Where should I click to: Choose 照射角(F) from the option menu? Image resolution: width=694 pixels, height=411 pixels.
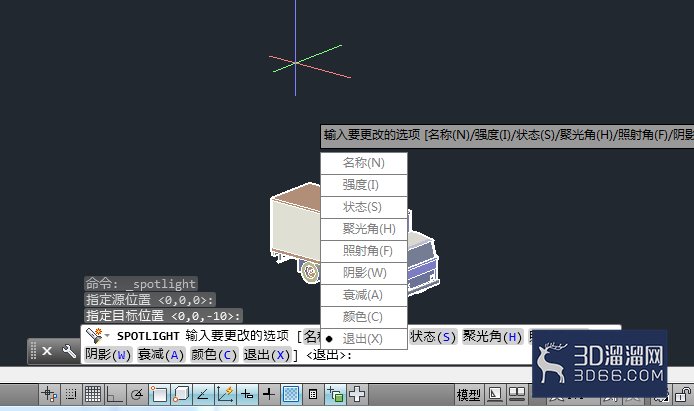point(364,251)
